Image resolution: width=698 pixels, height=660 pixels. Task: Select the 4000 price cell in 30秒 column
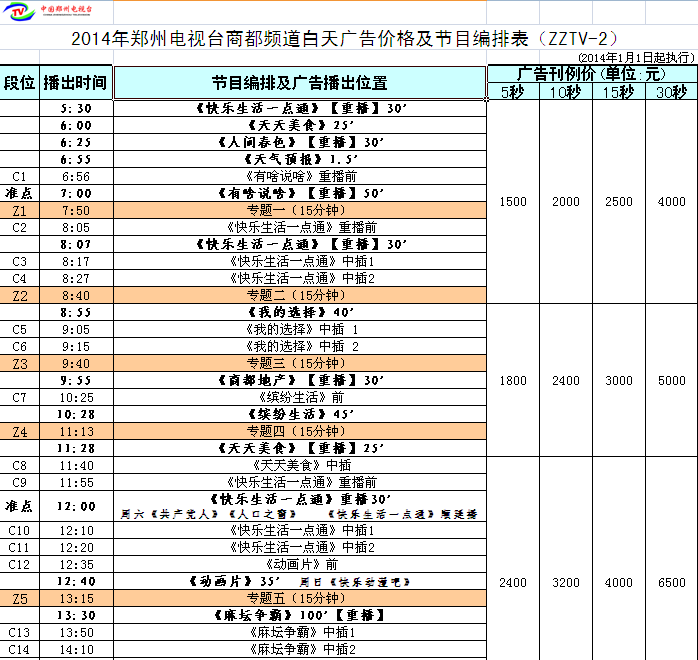click(672, 202)
